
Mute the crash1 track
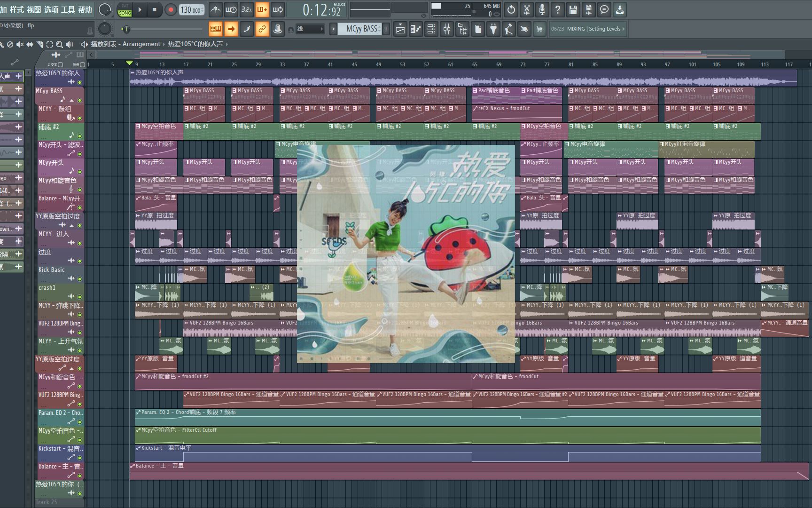coord(79,297)
